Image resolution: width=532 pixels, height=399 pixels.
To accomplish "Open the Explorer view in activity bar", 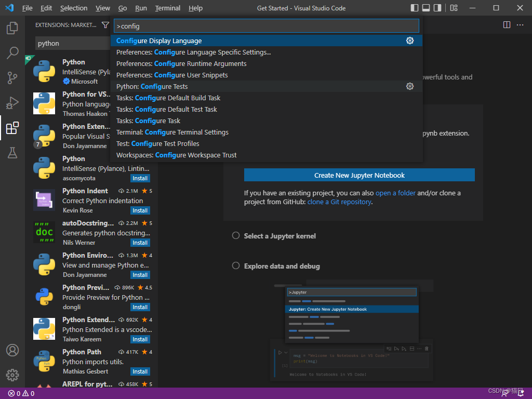I will pos(12,28).
